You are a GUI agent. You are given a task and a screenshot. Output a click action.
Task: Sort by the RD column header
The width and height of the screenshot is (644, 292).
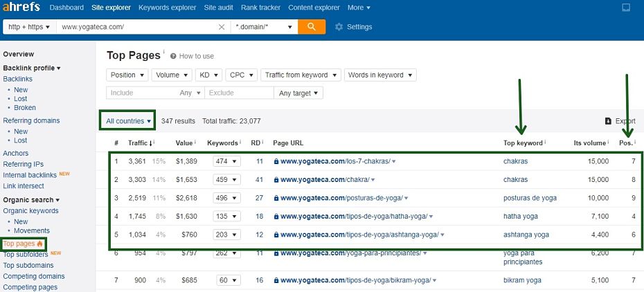point(256,143)
